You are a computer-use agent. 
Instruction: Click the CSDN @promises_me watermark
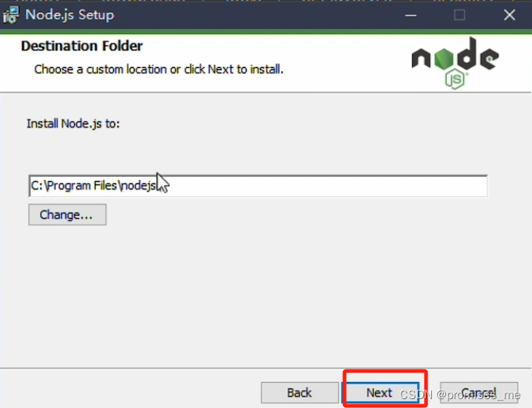(459, 395)
